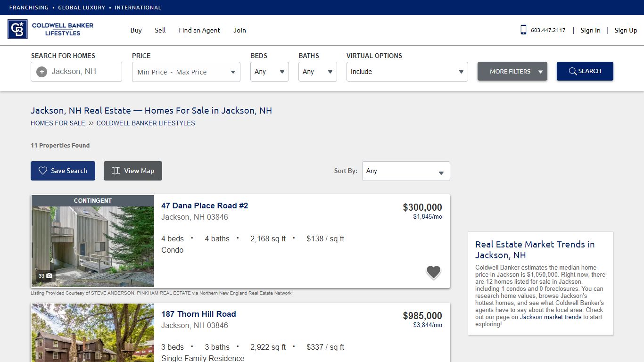Click View Map button
Viewport: 644px width, 362px height.
(x=133, y=171)
